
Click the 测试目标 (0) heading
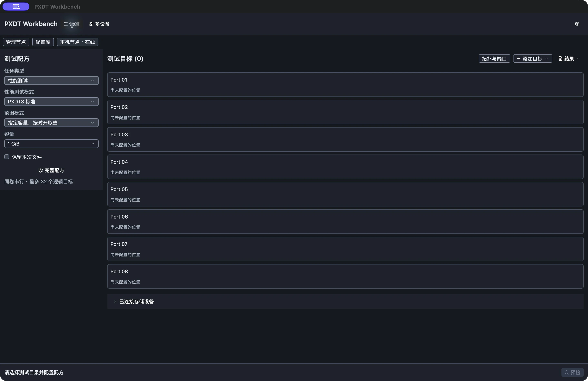(125, 59)
